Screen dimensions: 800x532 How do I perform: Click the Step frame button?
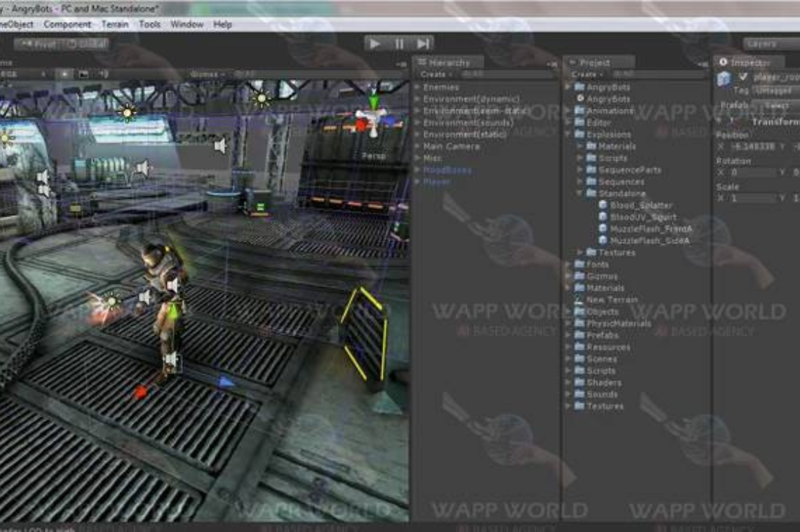point(423,43)
